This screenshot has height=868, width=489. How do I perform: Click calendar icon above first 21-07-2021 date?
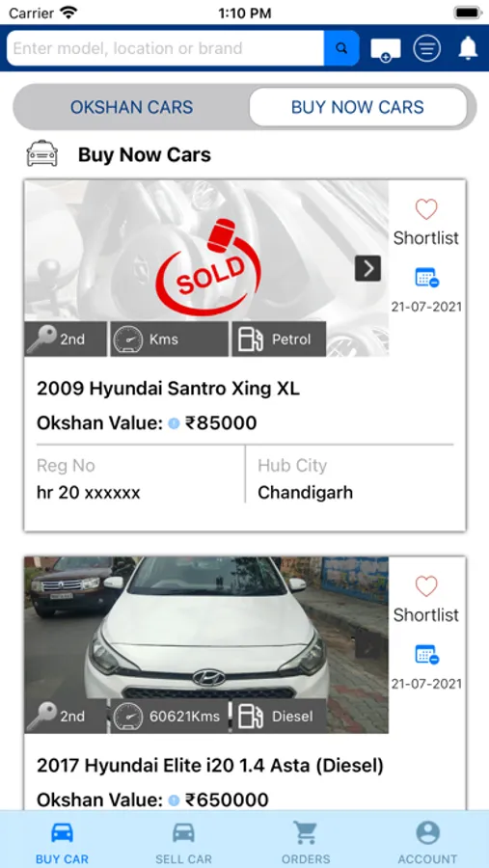point(427,278)
